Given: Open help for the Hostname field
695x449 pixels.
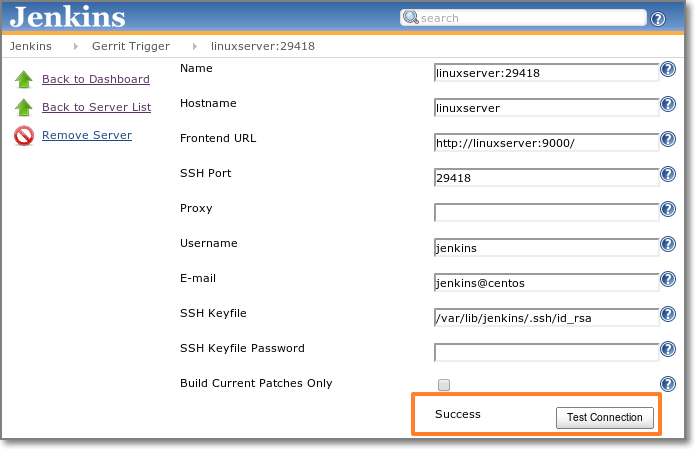Looking at the screenshot, I should click(x=668, y=104).
